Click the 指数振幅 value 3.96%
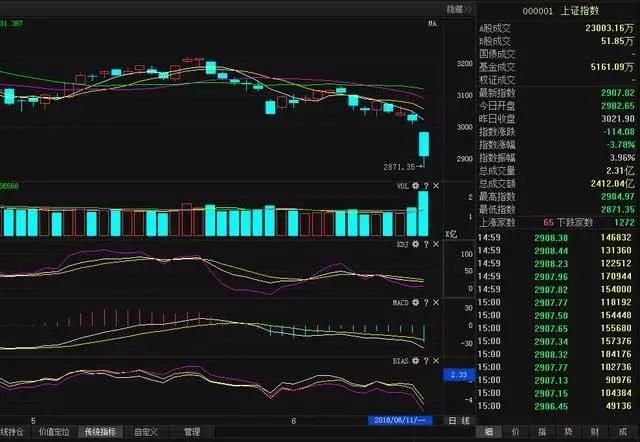This screenshot has height=442, width=640. pos(622,158)
